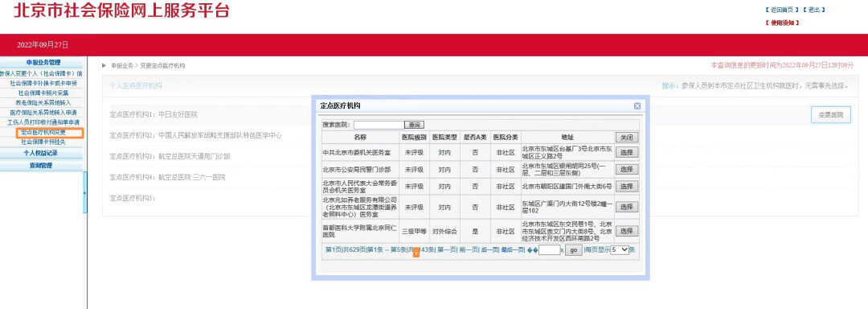Go to 最后一页 in pagination

pyautogui.click(x=513, y=249)
